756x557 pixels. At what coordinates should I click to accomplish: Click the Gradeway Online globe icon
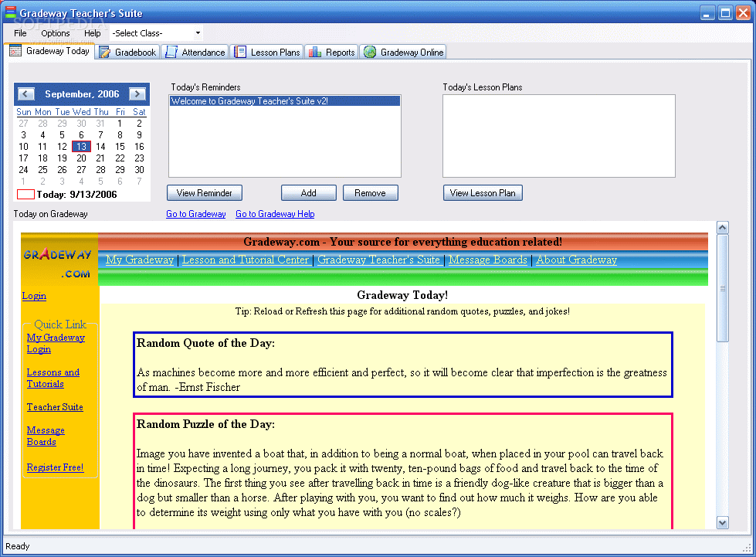370,52
